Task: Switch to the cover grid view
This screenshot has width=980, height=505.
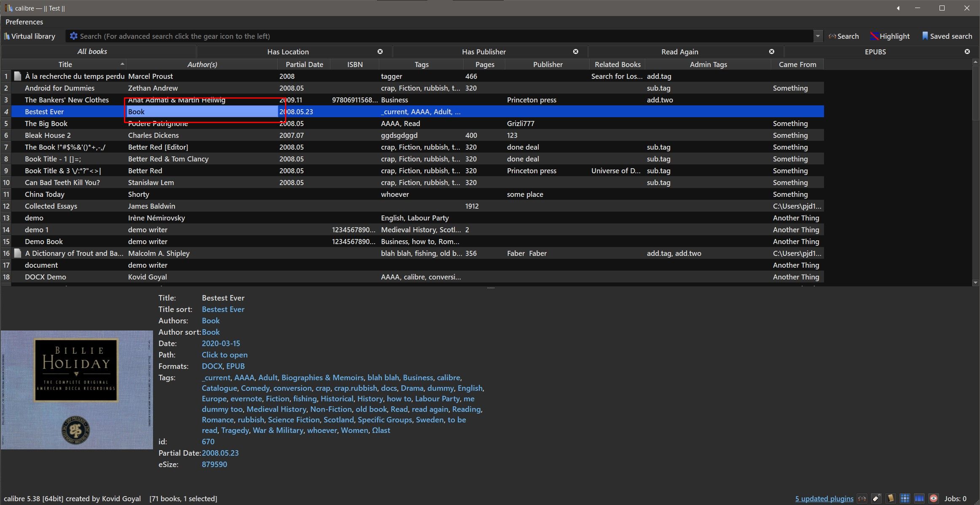Action: click(905, 499)
